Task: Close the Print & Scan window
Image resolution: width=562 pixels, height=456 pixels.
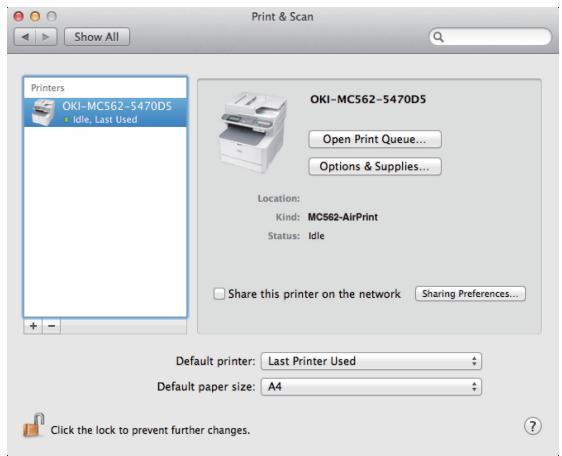Action: tap(18, 16)
